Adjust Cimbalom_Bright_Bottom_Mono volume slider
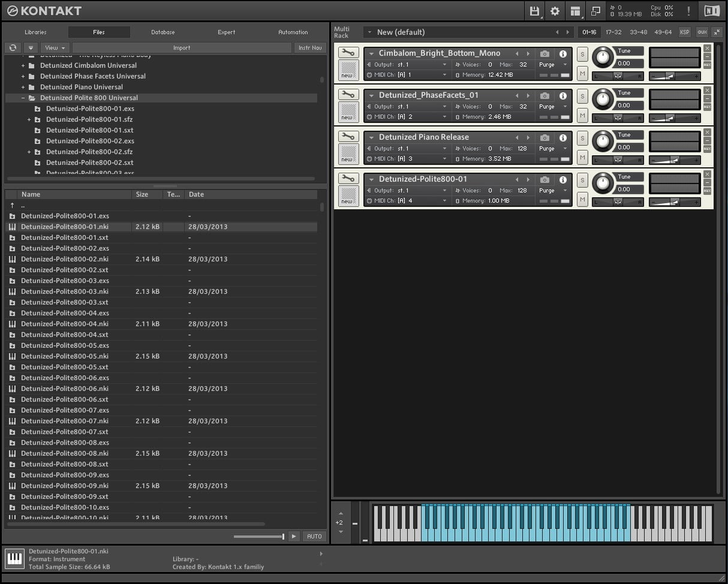This screenshot has width=728, height=584. (x=675, y=76)
